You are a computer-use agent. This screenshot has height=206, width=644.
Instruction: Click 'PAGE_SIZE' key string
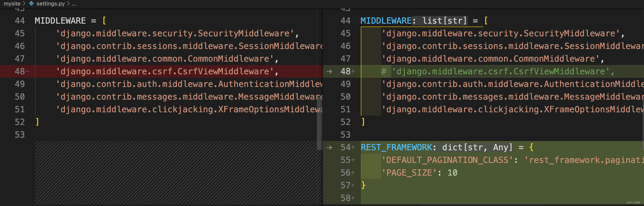click(409, 173)
